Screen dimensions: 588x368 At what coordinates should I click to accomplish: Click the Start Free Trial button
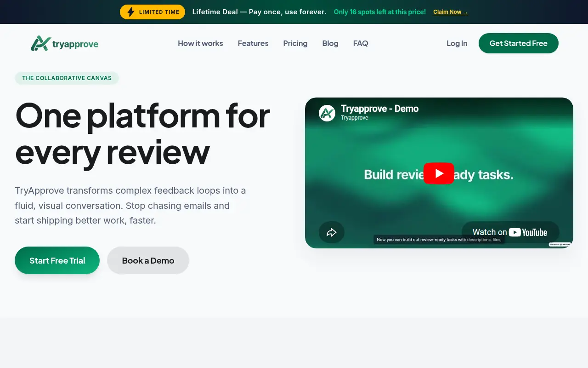(x=57, y=260)
